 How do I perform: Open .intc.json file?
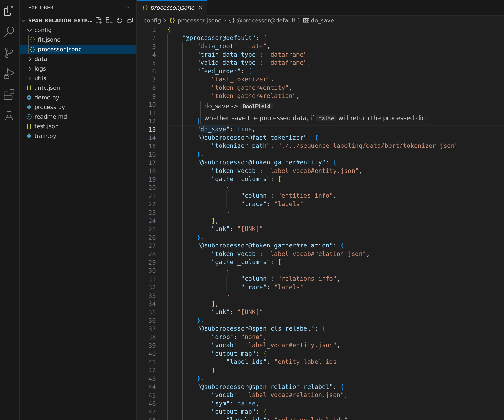(x=78, y=88)
